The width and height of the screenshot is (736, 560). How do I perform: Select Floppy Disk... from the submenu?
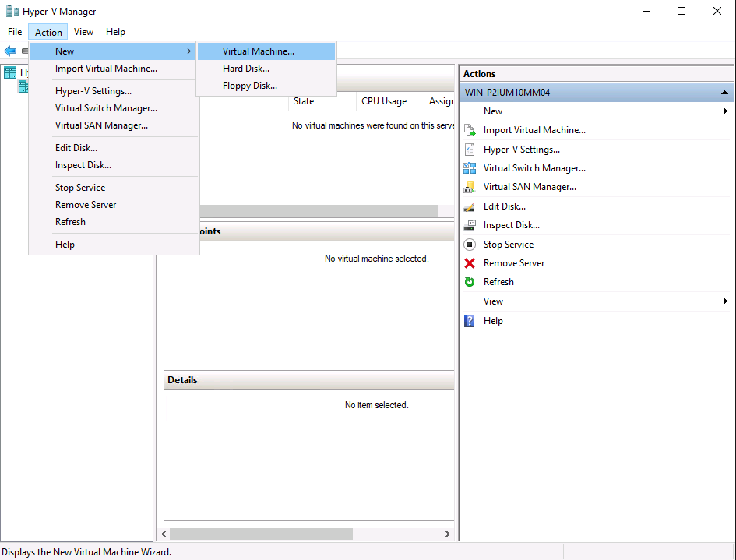pos(250,86)
